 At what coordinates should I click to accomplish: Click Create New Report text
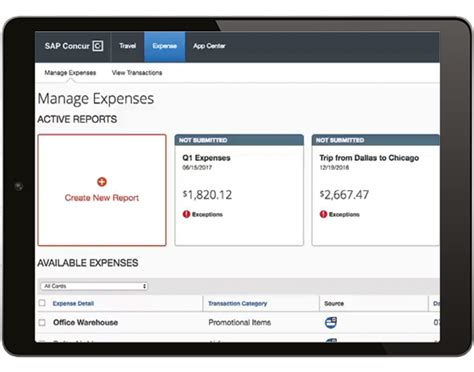tap(102, 198)
